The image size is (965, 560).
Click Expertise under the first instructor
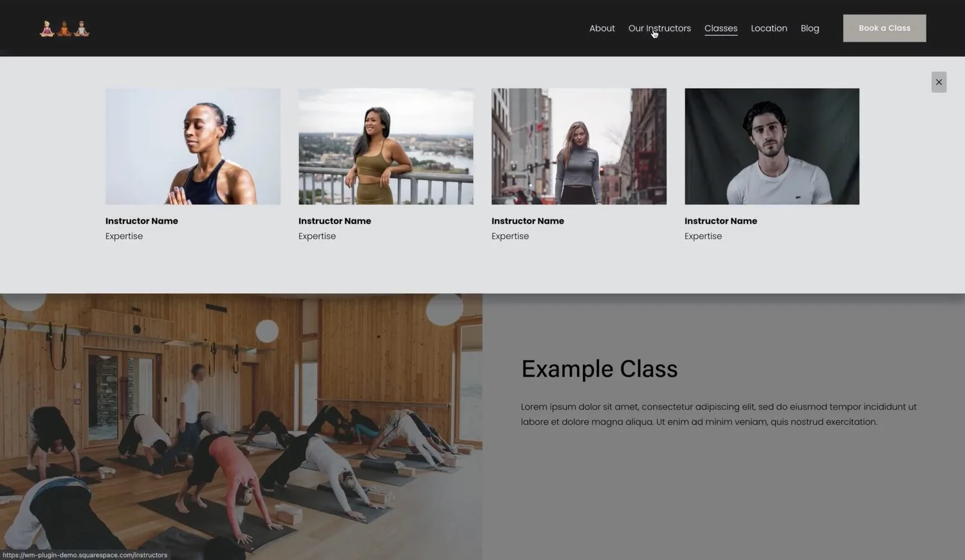point(124,236)
